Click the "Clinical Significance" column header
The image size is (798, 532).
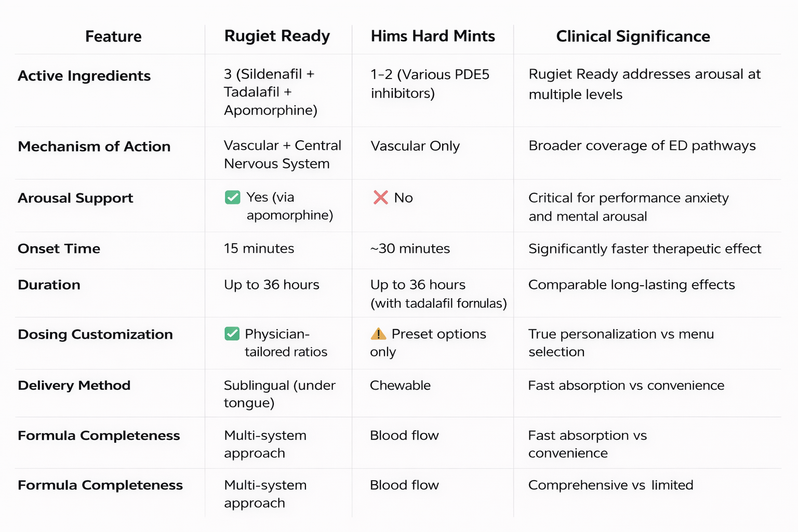click(633, 36)
